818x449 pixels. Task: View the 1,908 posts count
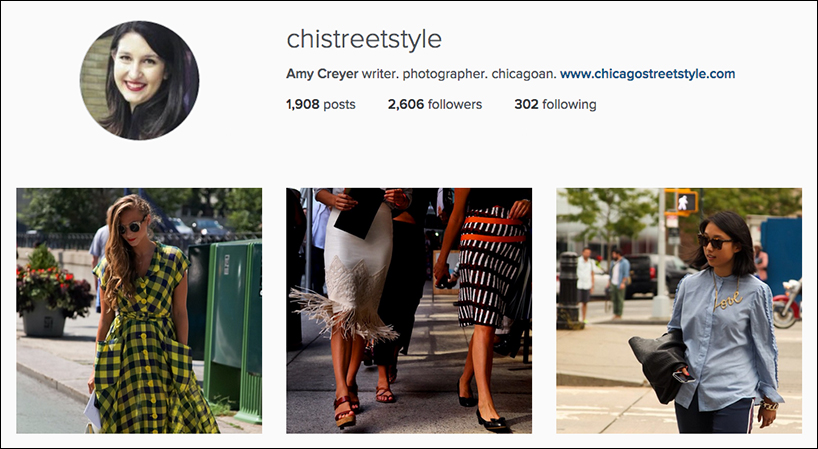click(320, 104)
